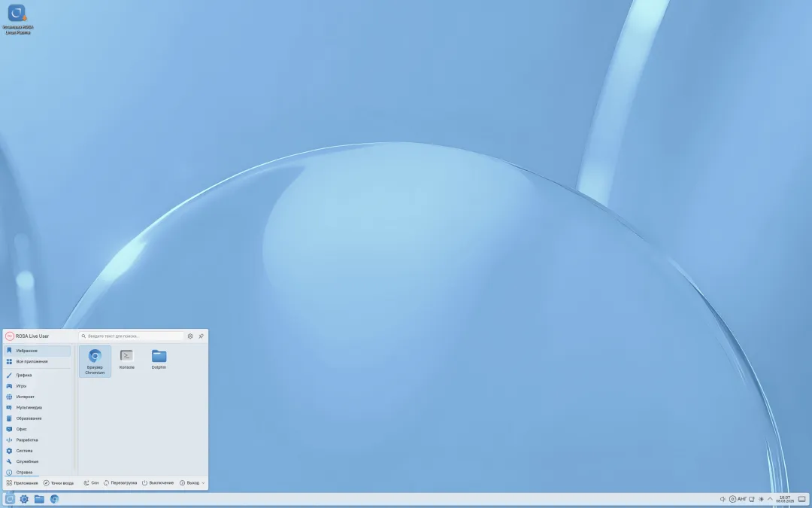This screenshot has height=508, width=812.
Task: Click the Show Desktop button
Action: 802,499
